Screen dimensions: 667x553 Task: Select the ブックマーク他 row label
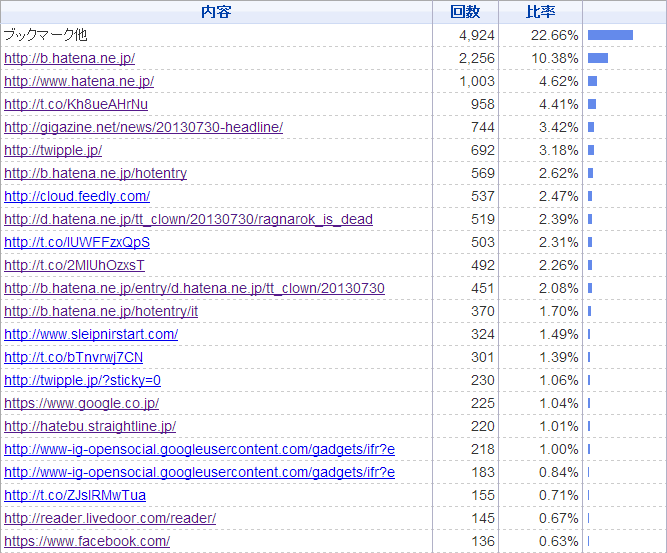46,35
